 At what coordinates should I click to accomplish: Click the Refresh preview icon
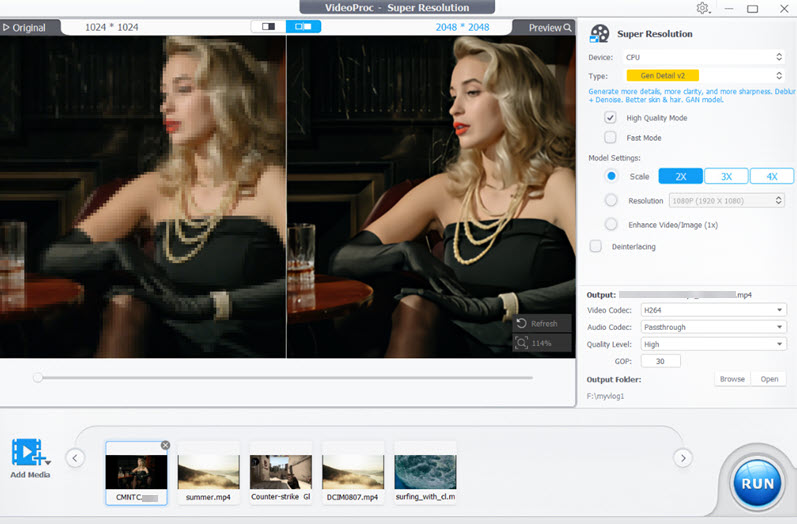point(523,324)
